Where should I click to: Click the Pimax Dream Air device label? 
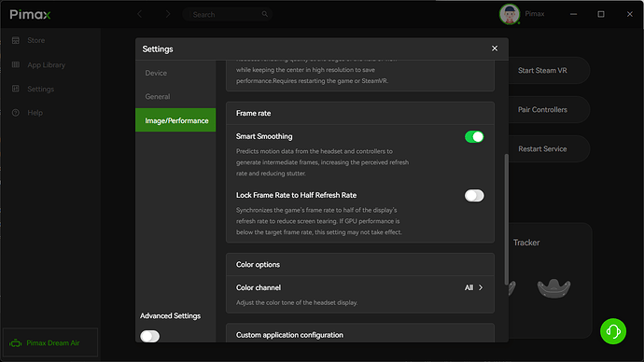tap(53, 342)
